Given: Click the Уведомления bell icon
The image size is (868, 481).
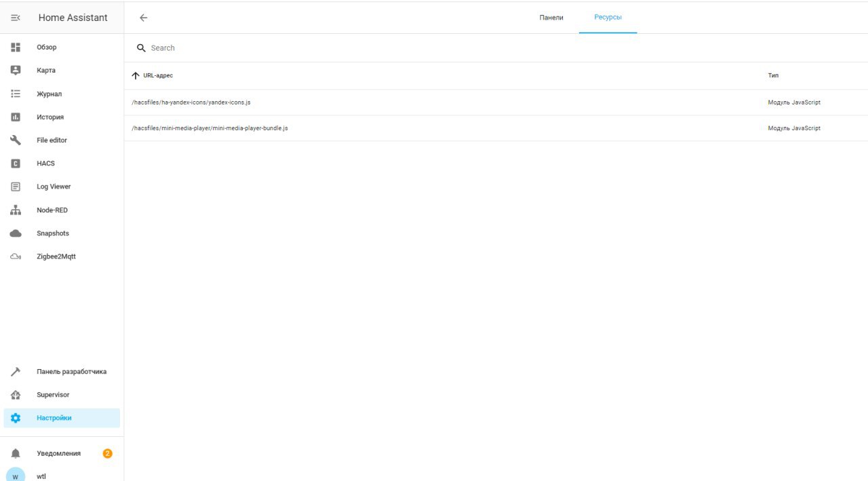Looking at the screenshot, I should (16, 453).
